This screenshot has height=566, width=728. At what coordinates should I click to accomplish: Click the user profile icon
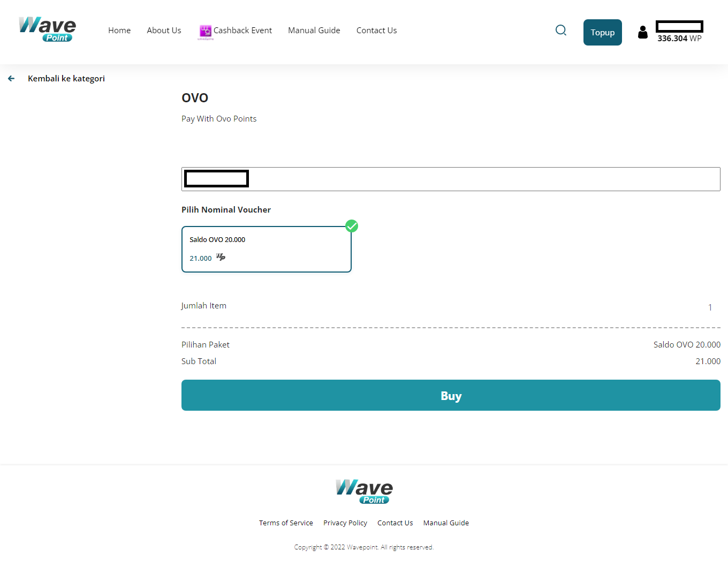click(x=642, y=33)
